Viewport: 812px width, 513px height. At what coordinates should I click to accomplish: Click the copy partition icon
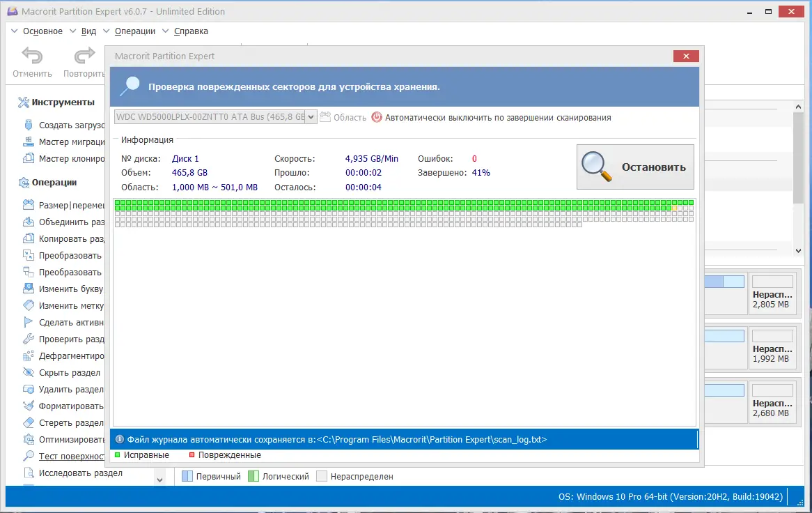tap(29, 238)
